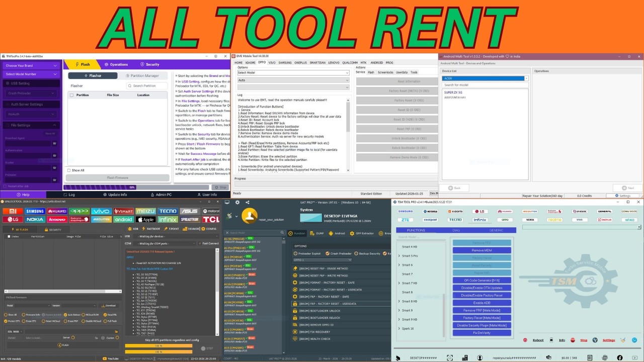Click Search Model field in UAT PRO

(x=255, y=233)
